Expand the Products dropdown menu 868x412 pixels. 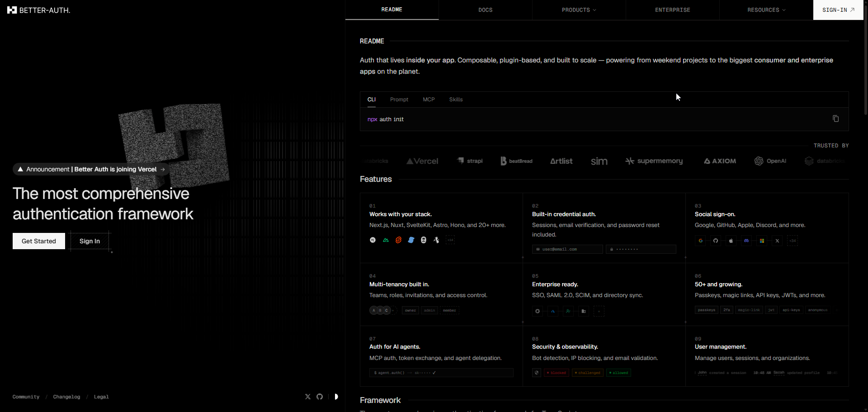pyautogui.click(x=579, y=10)
